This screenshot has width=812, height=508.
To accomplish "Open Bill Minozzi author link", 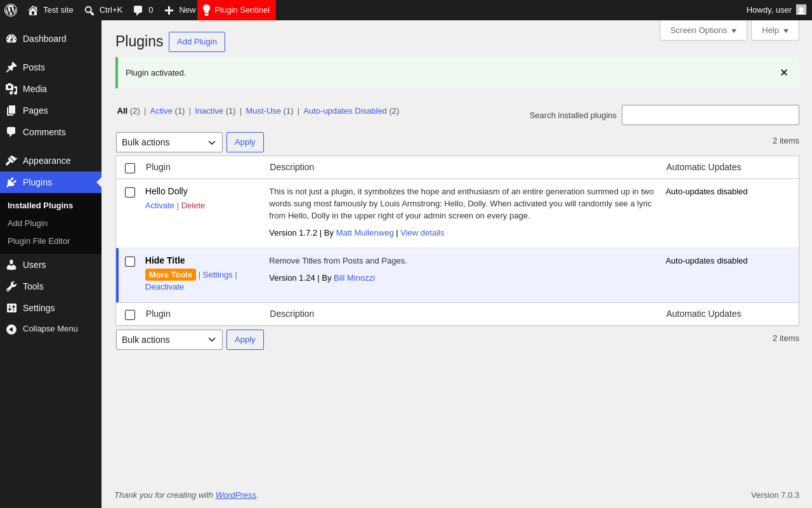I will pyautogui.click(x=354, y=277).
